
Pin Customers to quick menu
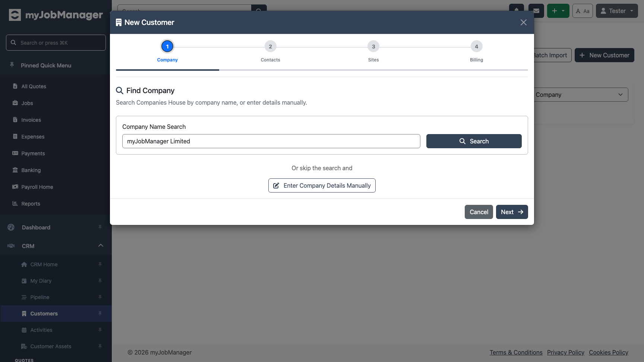(x=100, y=314)
